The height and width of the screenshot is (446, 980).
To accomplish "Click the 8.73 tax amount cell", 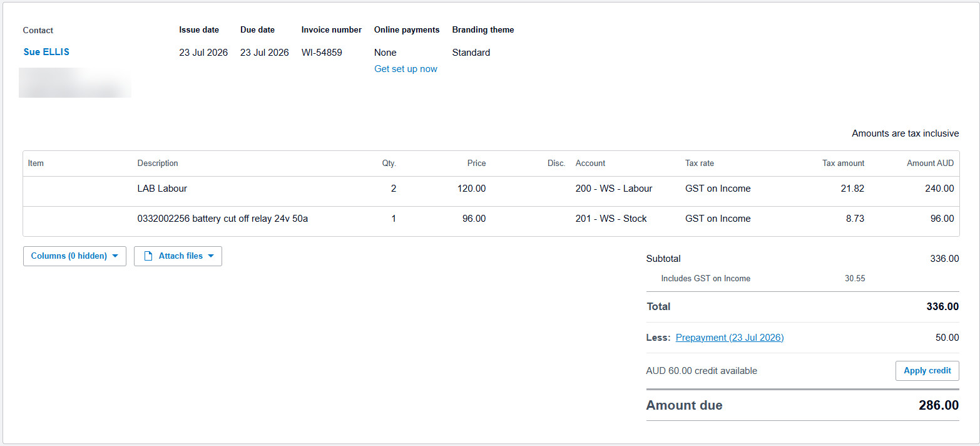I will (x=855, y=219).
